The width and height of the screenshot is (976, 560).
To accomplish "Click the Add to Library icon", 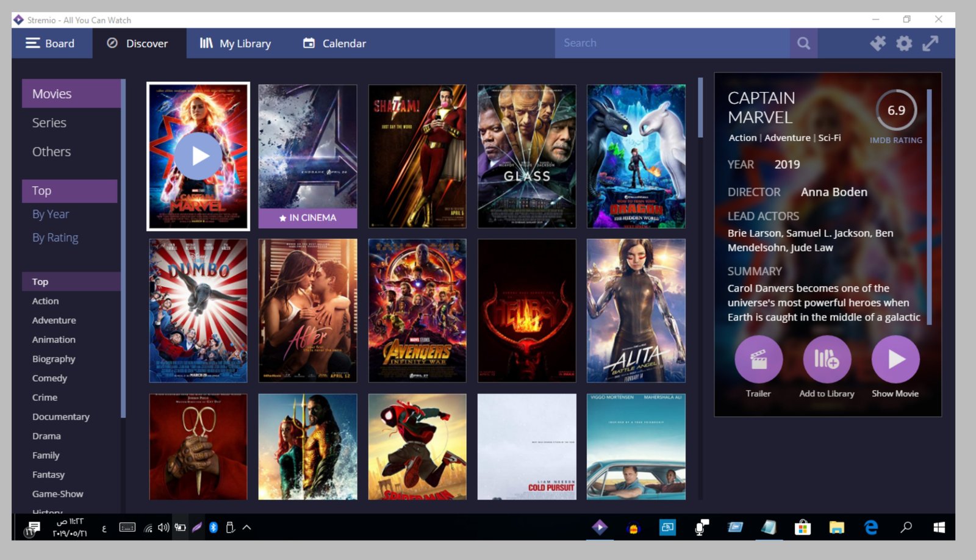I will (827, 359).
